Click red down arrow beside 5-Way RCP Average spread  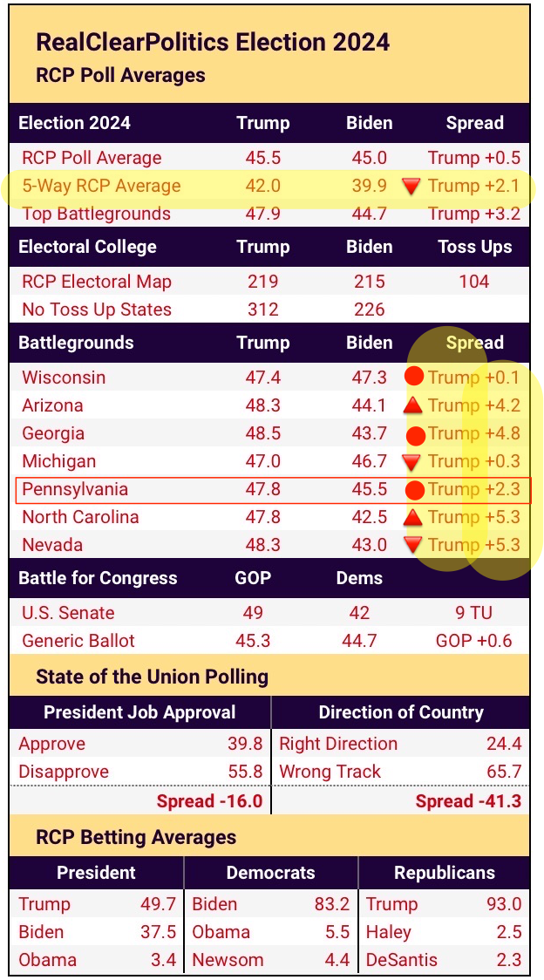(411, 186)
